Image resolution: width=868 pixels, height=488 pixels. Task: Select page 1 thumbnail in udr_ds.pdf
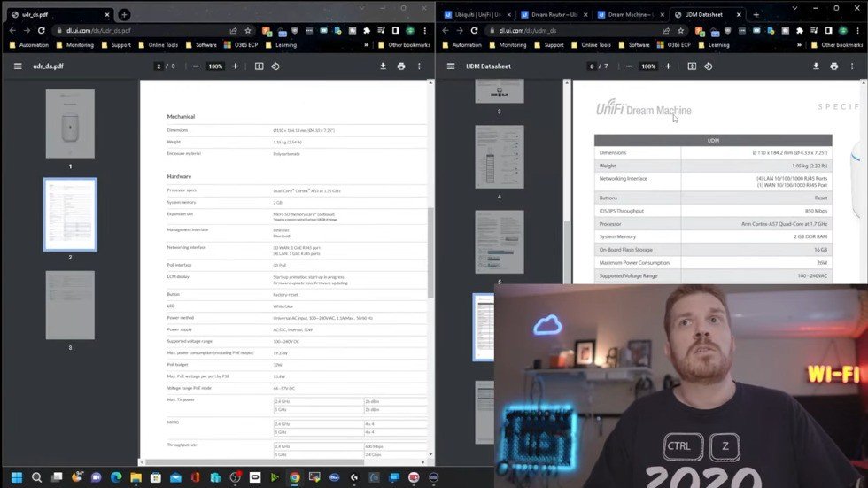[x=70, y=124]
